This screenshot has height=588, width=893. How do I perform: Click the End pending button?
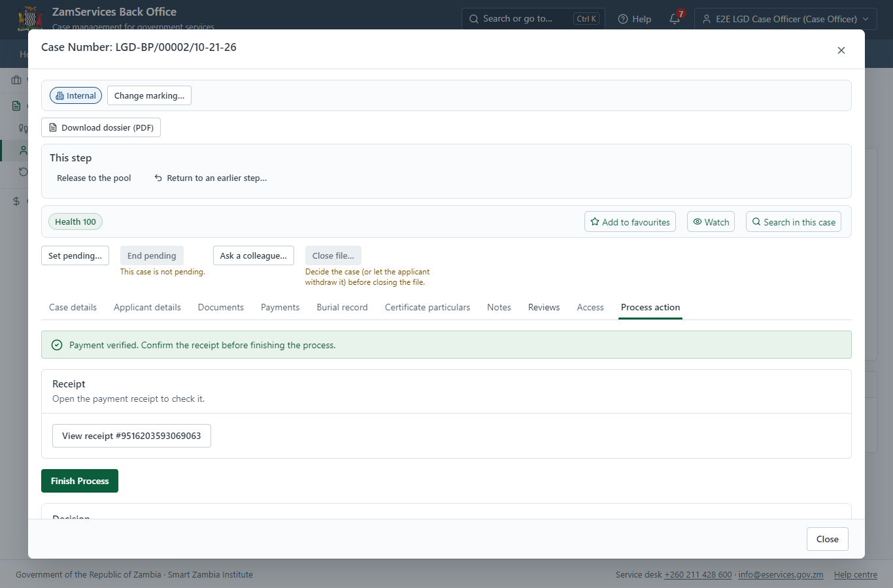[152, 256]
